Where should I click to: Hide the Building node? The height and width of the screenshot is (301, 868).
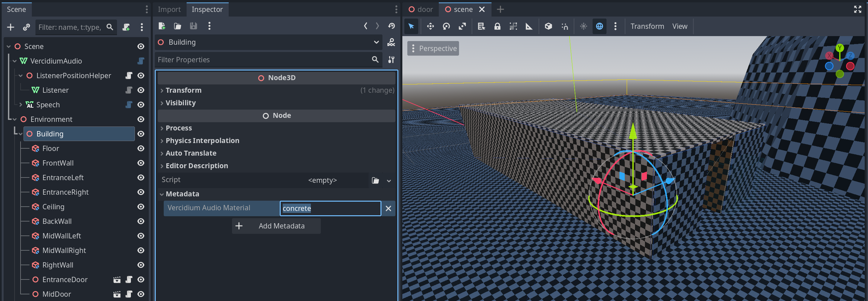point(141,134)
